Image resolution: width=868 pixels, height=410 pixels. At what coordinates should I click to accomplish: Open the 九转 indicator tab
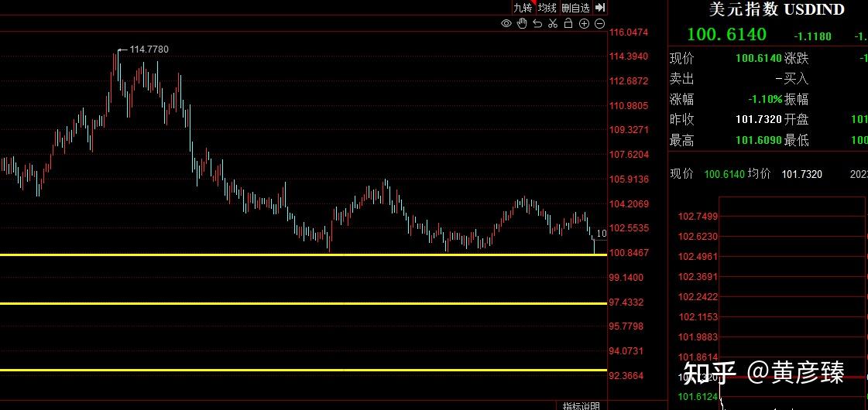coord(523,8)
